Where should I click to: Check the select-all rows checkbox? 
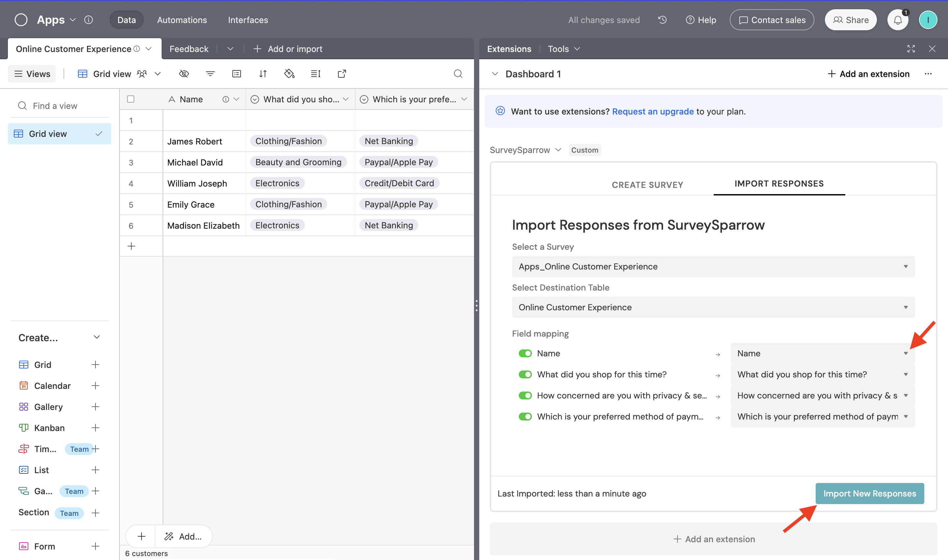click(x=131, y=99)
